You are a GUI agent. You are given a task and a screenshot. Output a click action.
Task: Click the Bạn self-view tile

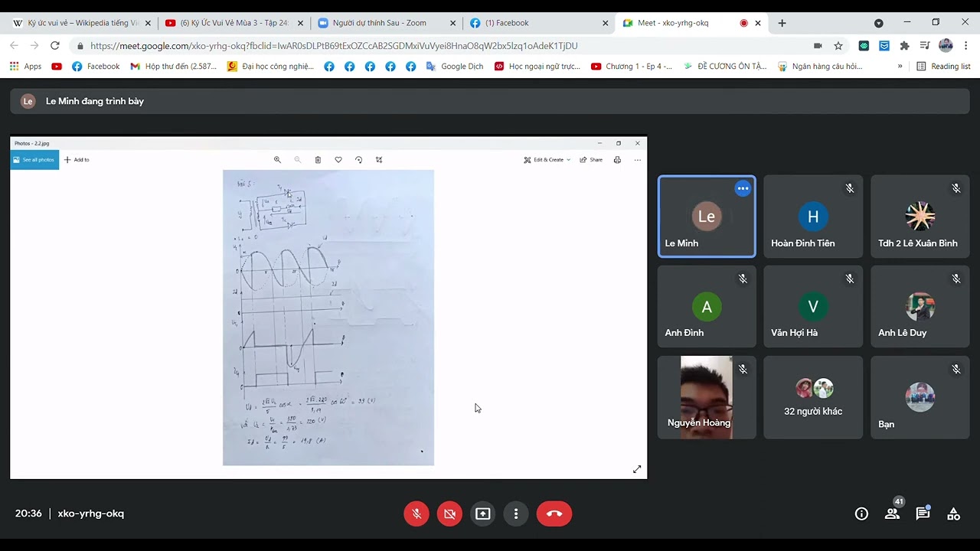920,397
